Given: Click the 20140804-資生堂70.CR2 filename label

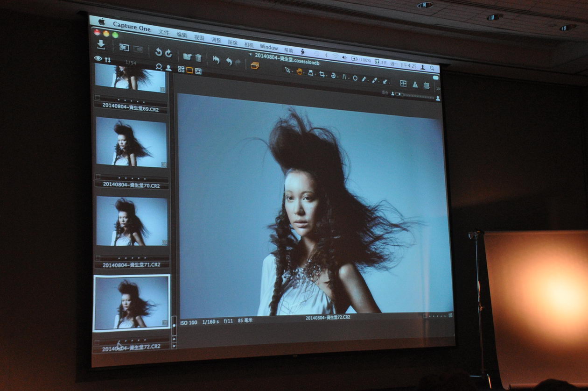Looking at the screenshot, I should 132,185.
